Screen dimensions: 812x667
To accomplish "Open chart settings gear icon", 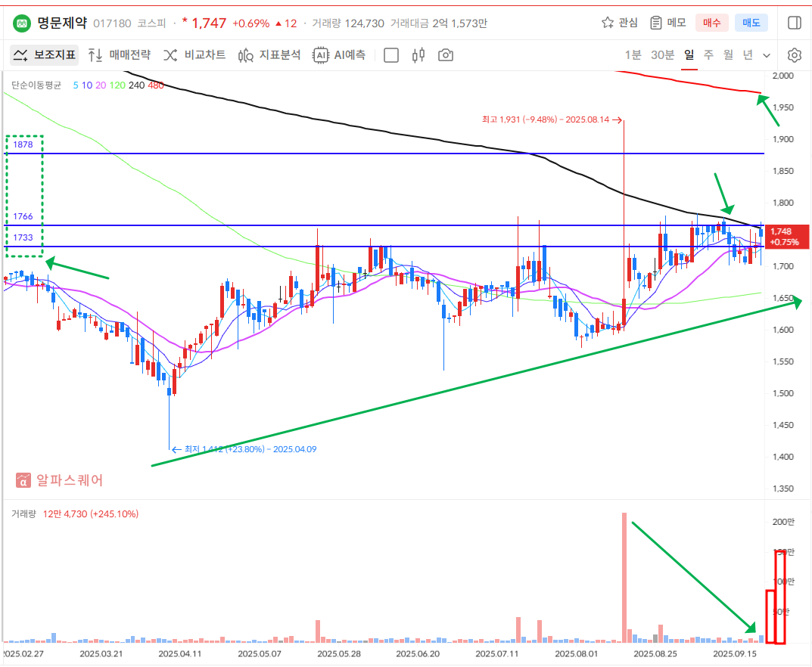I will point(795,55).
